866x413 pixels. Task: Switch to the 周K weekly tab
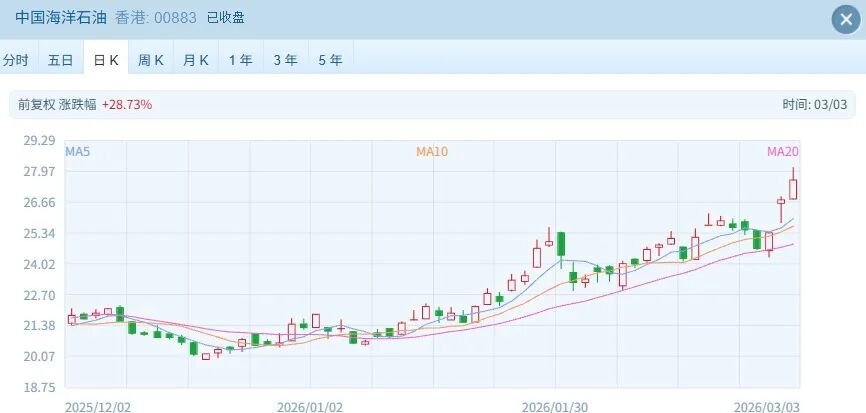tap(151, 60)
